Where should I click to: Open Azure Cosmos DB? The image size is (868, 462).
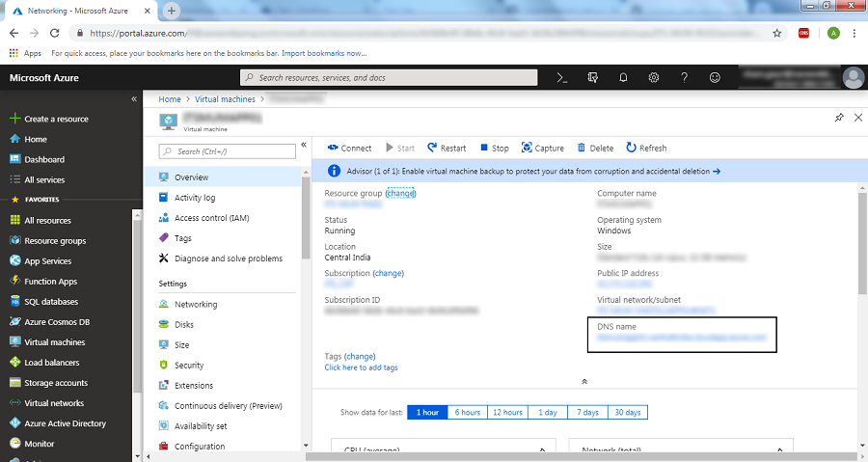[50, 322]
